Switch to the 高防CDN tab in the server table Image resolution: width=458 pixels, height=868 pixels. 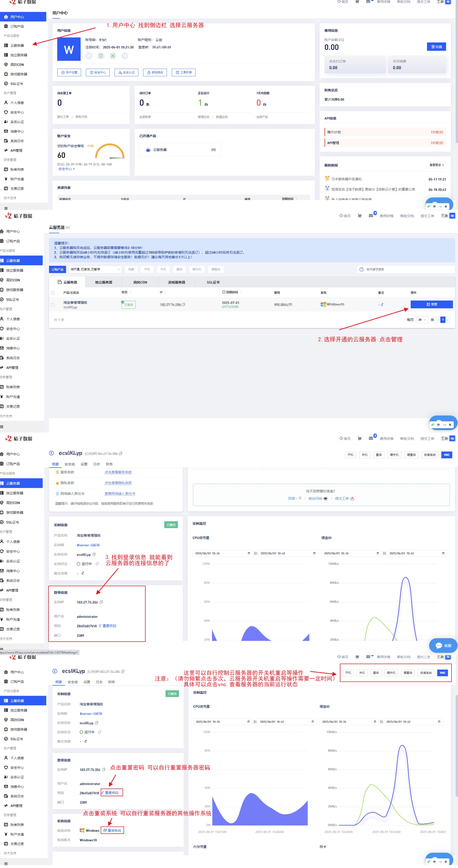[140, 282]
